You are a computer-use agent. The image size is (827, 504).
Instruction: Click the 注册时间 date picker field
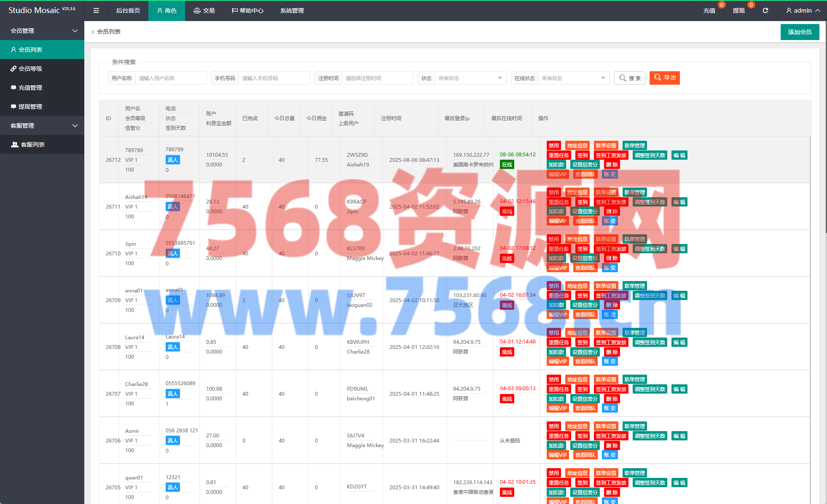pyautogui.click(x=377, y=78)
